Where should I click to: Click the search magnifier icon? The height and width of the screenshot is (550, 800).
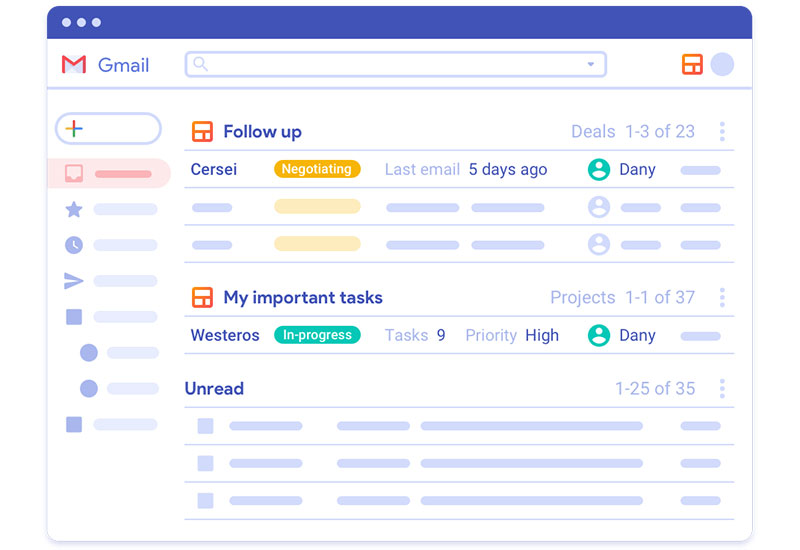click(201, 64)
